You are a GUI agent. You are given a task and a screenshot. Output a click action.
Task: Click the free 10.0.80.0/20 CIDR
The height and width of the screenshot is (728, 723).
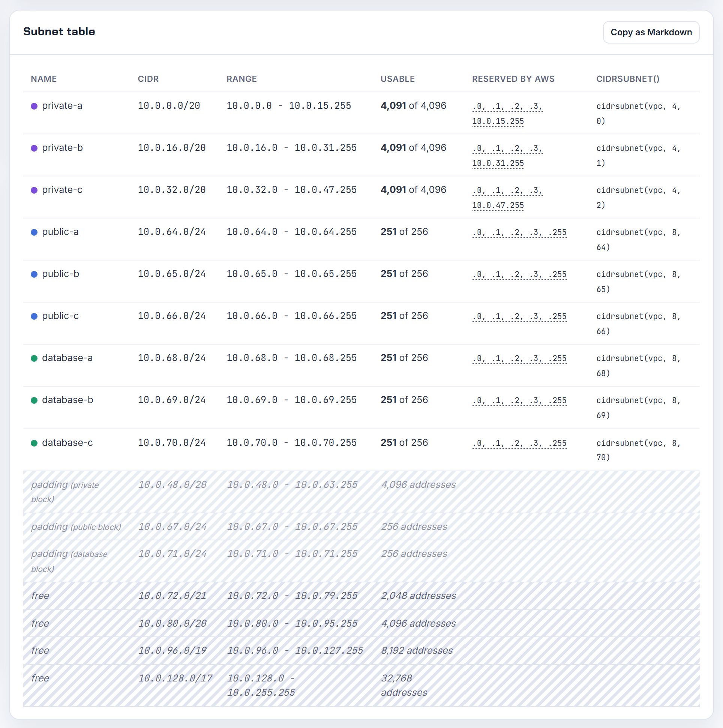coord(172,624)
